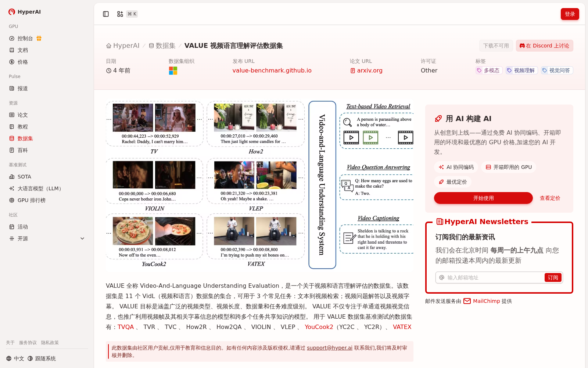Click the 大语言模型 sparkle icon
588x368 pixels.
12,188
